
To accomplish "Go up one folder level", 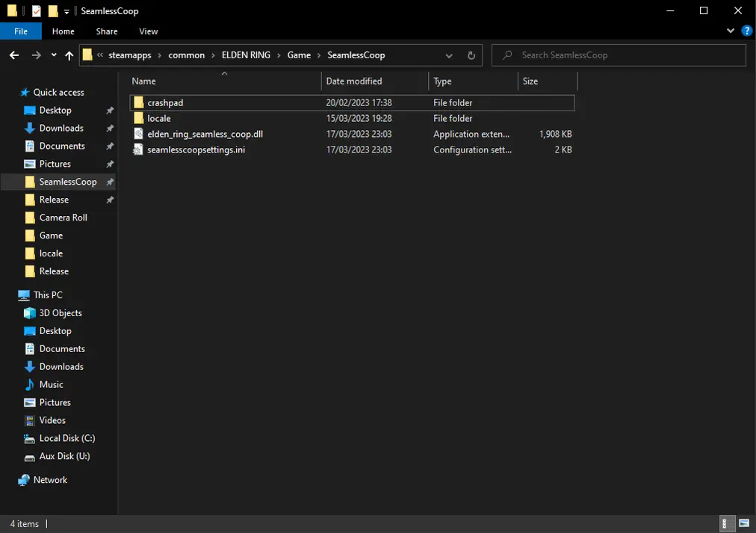I will point(69,55).
